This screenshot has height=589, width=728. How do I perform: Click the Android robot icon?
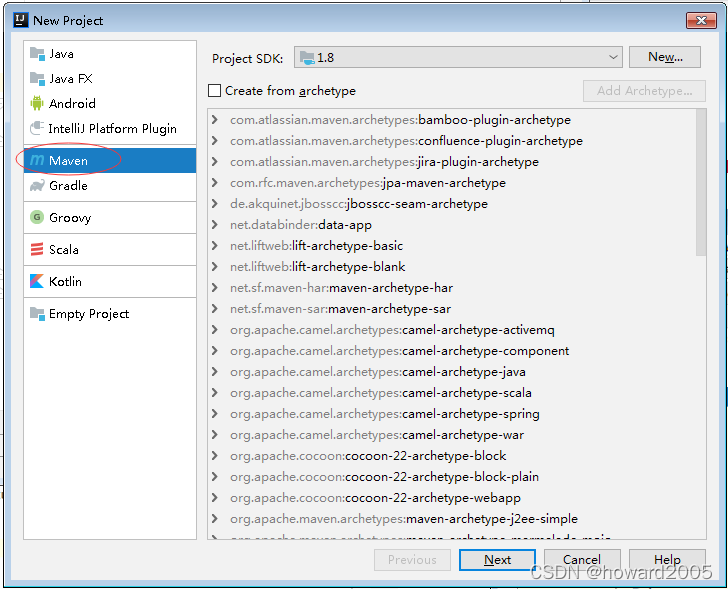coord(37,103)
